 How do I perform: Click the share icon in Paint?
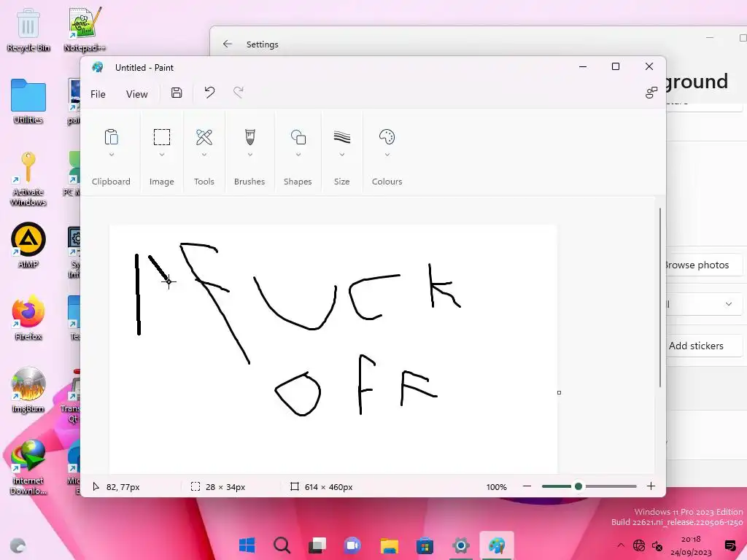click(x=651, y=93)
